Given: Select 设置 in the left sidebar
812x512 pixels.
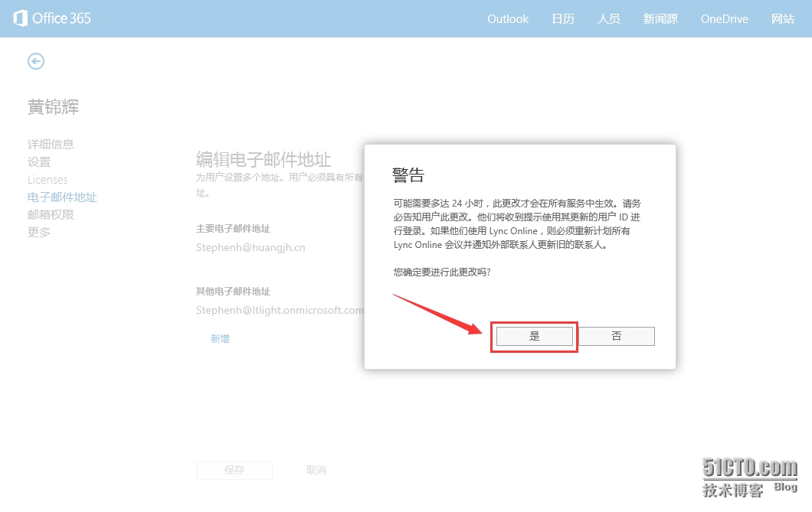Looking at the screenshot, I should 39,161.
